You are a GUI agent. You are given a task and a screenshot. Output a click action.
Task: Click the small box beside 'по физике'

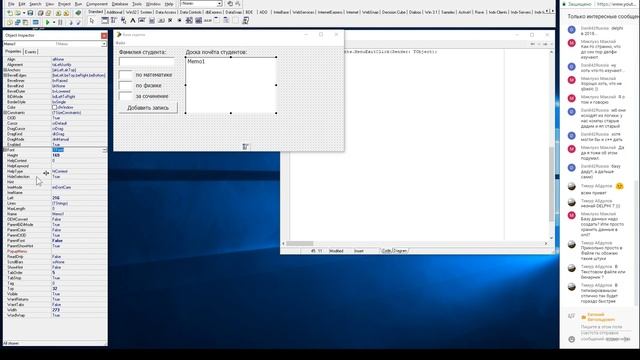tap(126, 85)
